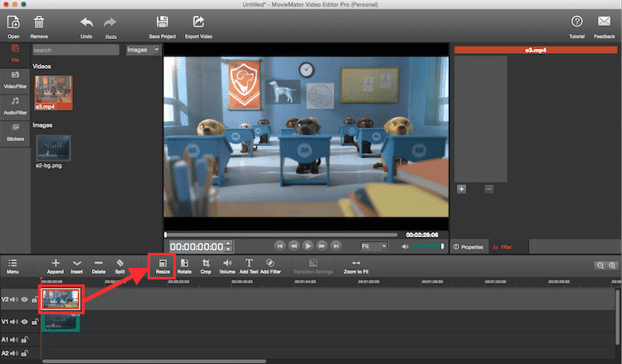Screen dimensions: 622x364
Task: Click the preview seek progress bar
Action: pos(281,235)
